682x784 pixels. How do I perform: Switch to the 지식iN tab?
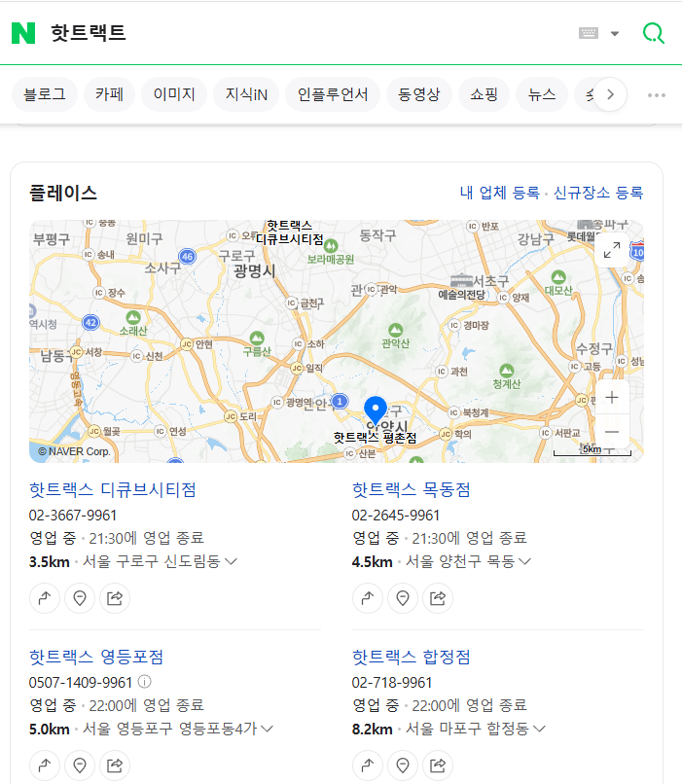click(246, 94)
